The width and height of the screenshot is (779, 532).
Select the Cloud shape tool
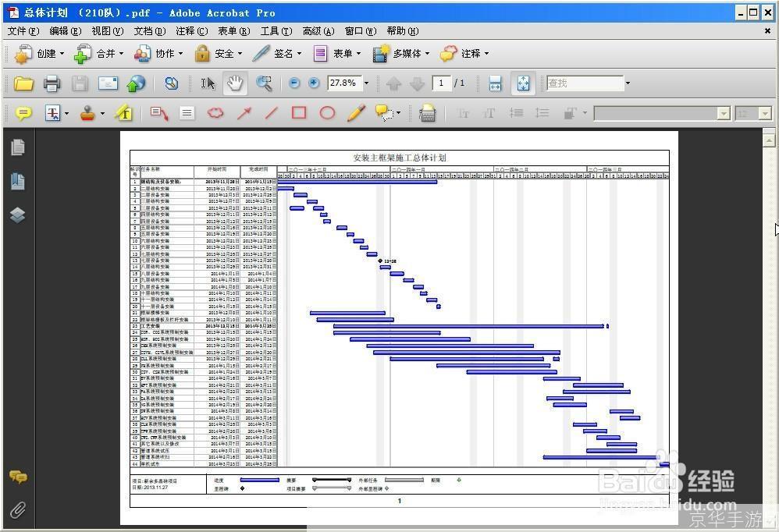click(x=215, y=114)
